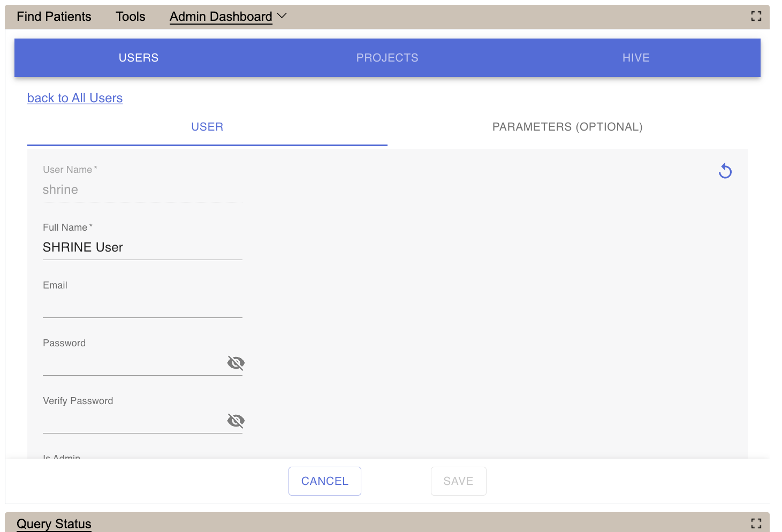Select the User sub-tab
The image size is (782, 532).
[x=207, y=127]
